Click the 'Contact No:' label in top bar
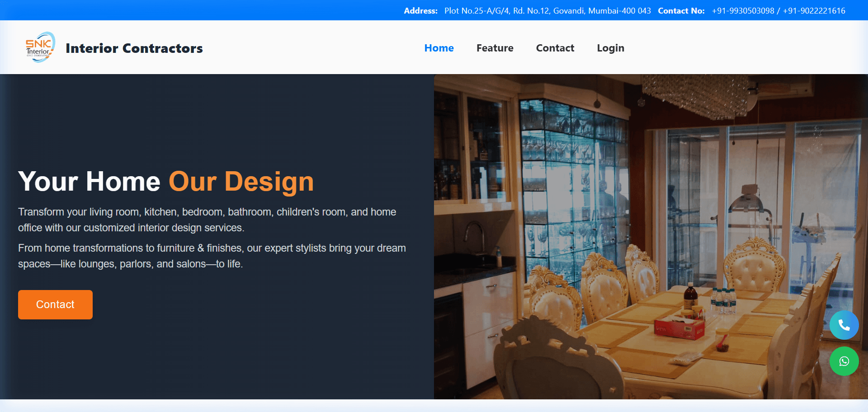868x412 pixels. coord(681,10)
